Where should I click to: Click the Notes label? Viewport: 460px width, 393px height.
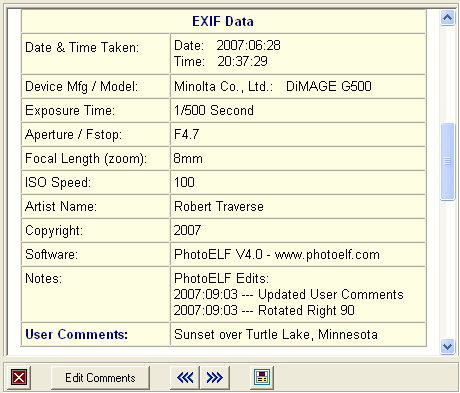[44, 278]
